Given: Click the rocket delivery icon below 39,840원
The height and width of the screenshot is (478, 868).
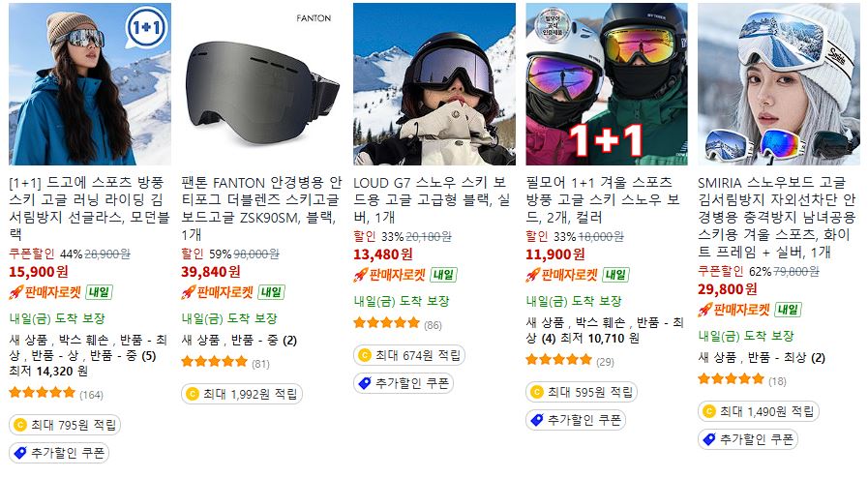Looking at the screenshot, I should (189, 292).
